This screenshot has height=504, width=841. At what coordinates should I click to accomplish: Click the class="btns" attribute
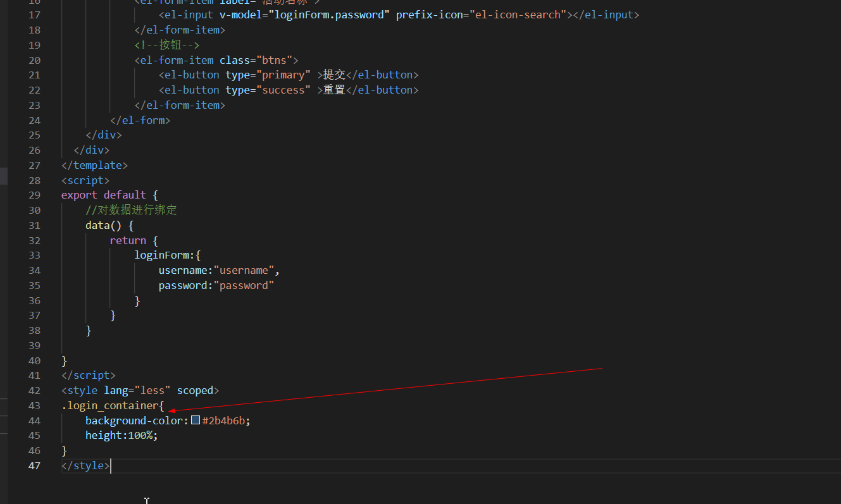(256, 60)
